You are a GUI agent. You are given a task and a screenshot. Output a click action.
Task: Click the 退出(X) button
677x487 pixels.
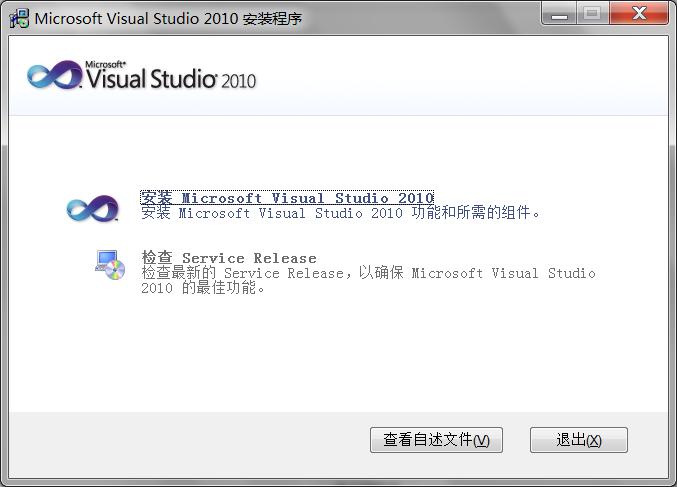579,440
